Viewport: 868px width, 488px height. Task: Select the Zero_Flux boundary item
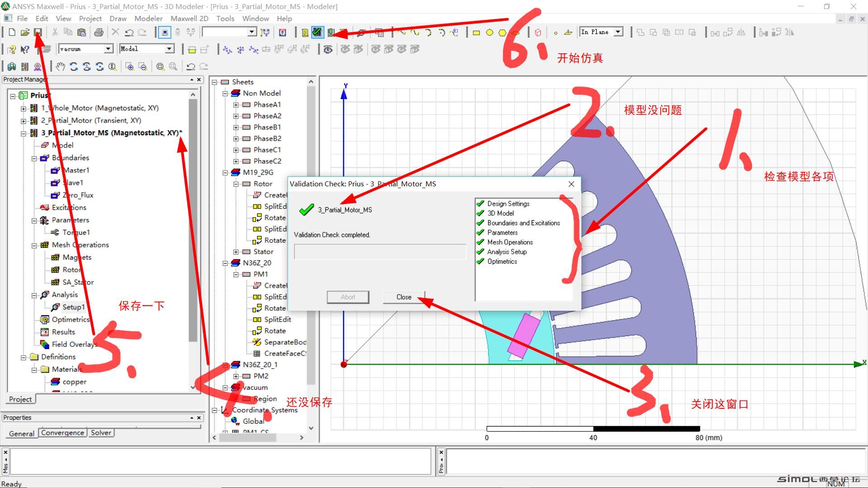click(78, 195)
